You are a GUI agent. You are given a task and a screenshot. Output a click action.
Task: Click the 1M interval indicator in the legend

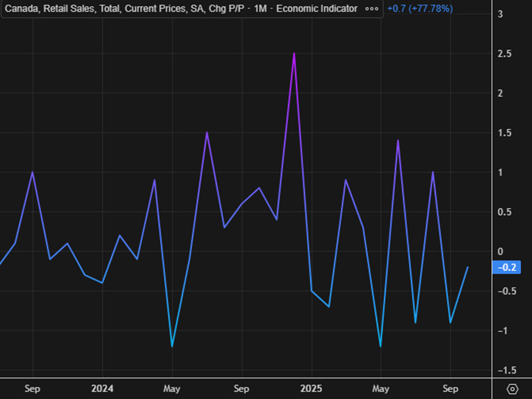click(261, 8)
